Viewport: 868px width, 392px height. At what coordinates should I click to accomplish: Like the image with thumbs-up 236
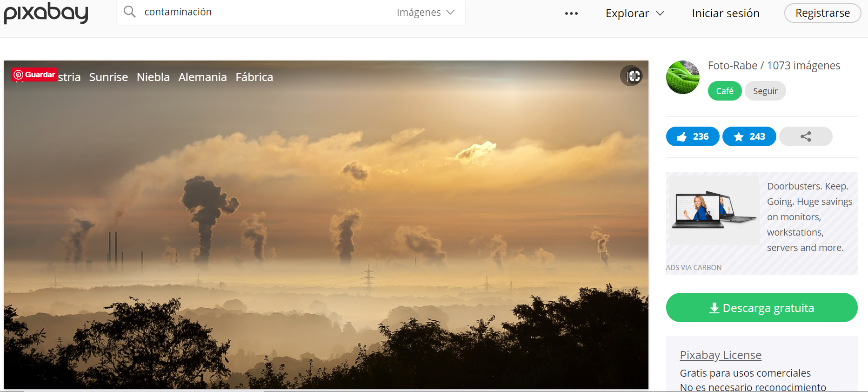tap(693, 136)
